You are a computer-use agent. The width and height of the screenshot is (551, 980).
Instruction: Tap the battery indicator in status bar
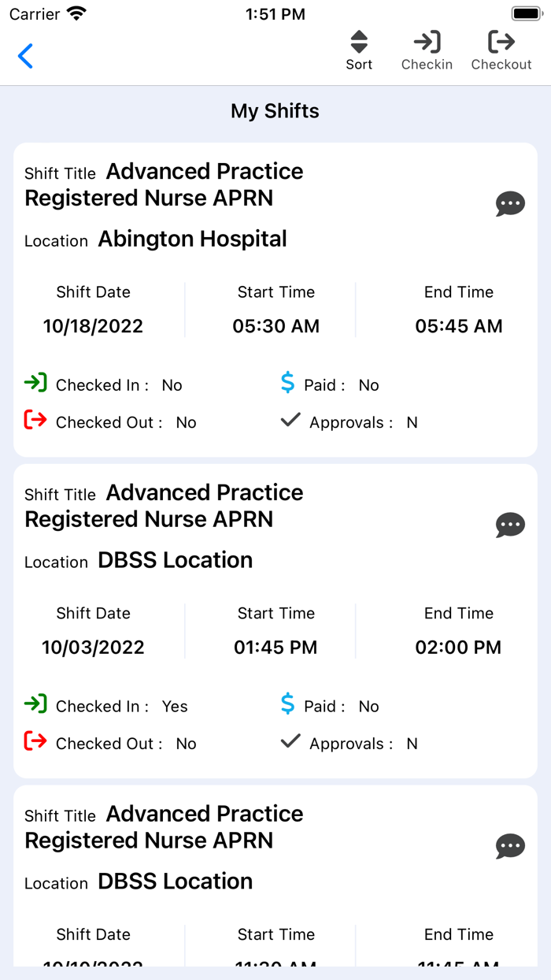click(525, 13)
